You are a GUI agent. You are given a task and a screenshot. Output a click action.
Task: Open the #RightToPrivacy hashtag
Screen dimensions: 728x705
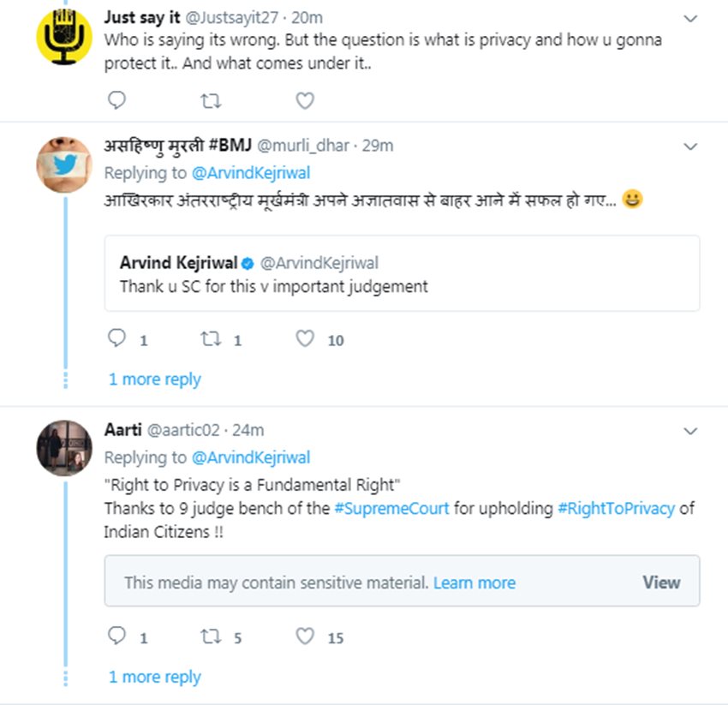[616, 508]
